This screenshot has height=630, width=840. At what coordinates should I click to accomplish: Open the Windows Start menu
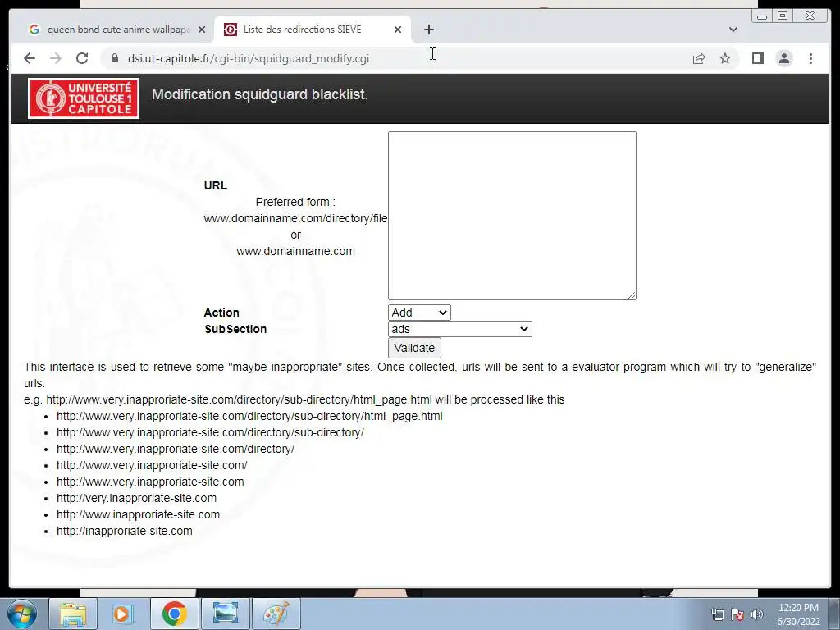[22, 614]
